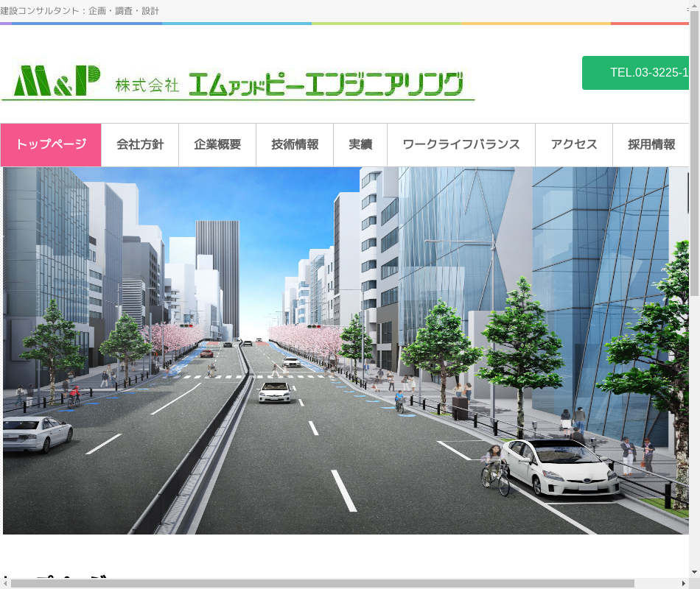Screen dimensions: 700x589
Task: Click the エムアンドピーエンジニアリング company name logo
Action: click(x=325, y=84)
